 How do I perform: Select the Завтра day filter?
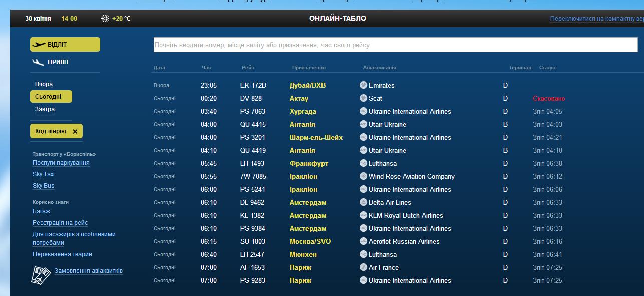pyautogui.click(x=45, y=109)
